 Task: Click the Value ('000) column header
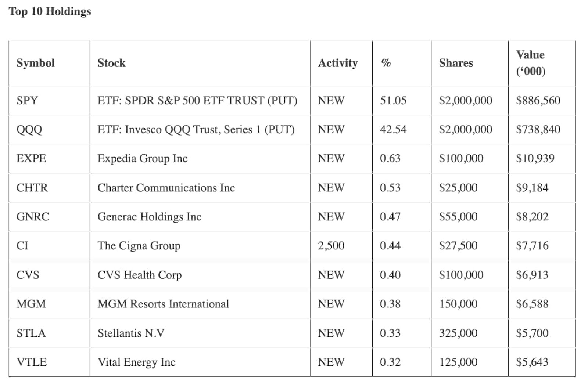(531, 63)
